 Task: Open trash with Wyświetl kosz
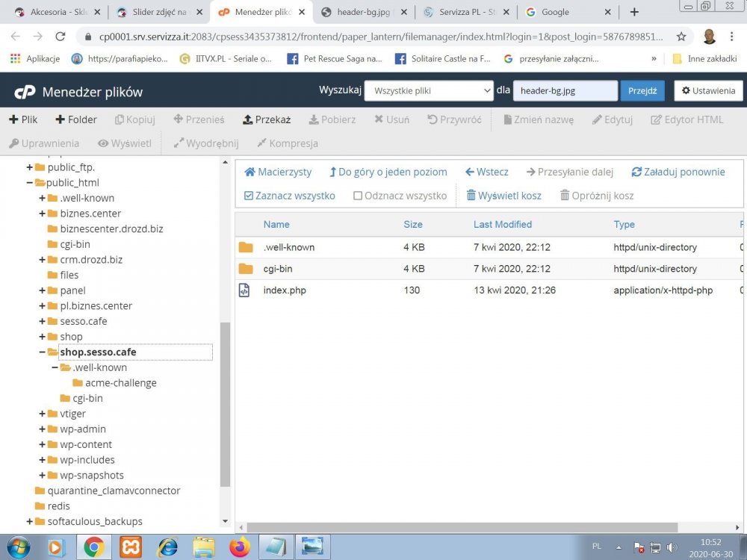click(x=503, y=196)
